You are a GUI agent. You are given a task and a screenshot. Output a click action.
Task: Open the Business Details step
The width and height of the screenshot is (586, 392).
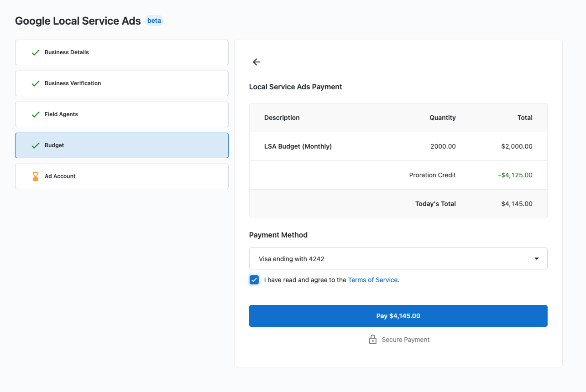(122, 52)
